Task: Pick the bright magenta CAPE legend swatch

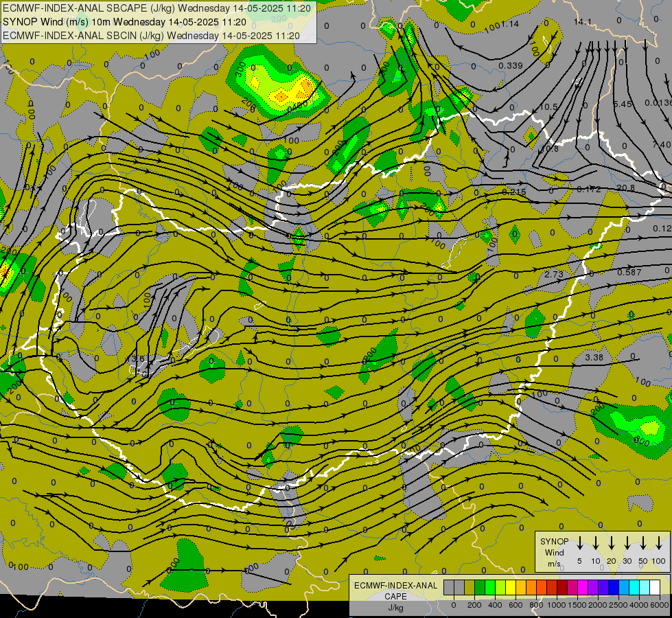Action: [583, 588]
